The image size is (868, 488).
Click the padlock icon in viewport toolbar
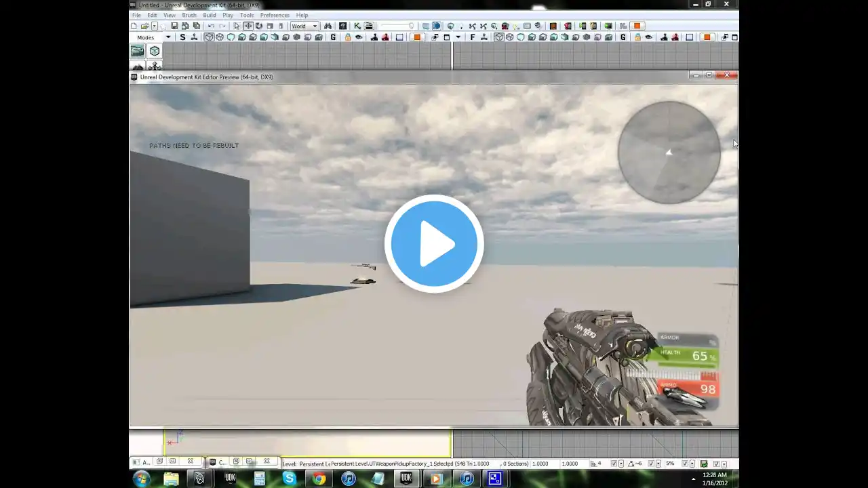pos(348,37)
